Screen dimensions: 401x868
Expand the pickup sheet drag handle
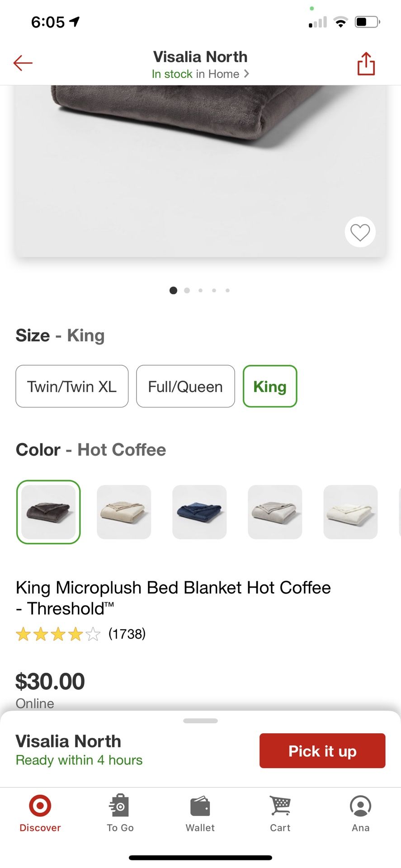pyautogui.click(x=200, y=721)
